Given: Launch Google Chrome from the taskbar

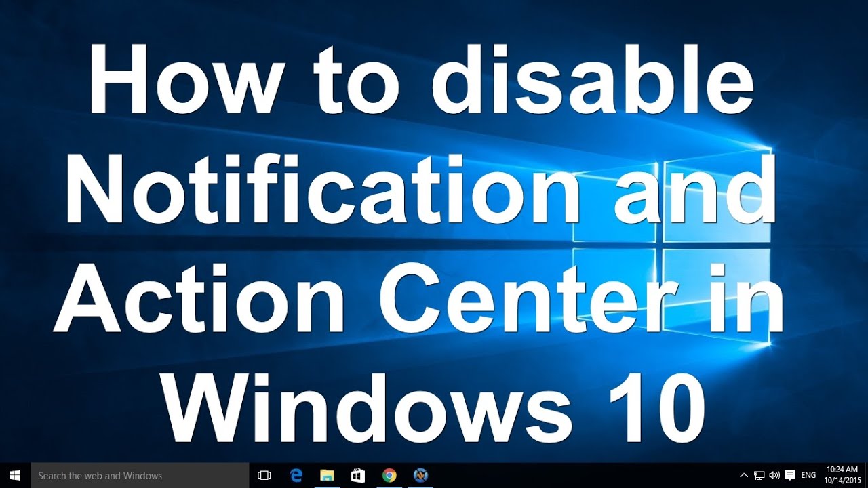Looking at the screenshot, I should pyautogui.click(x=389, y=475).
